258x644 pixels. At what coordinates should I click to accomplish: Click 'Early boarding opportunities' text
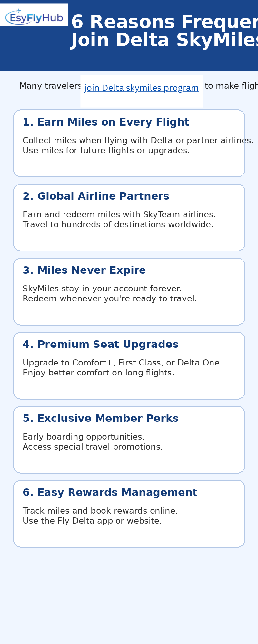coord(83,437)
